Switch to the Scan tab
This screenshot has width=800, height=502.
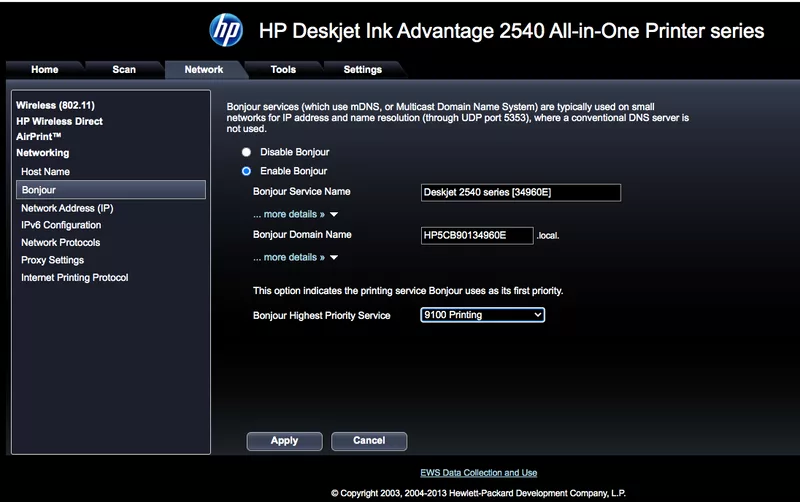[x=124, y=70]
